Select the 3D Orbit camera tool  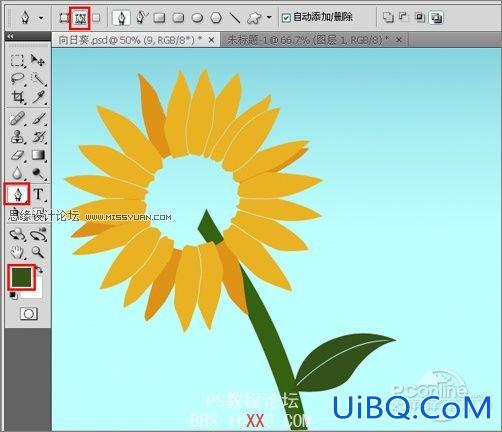[38, 234]
